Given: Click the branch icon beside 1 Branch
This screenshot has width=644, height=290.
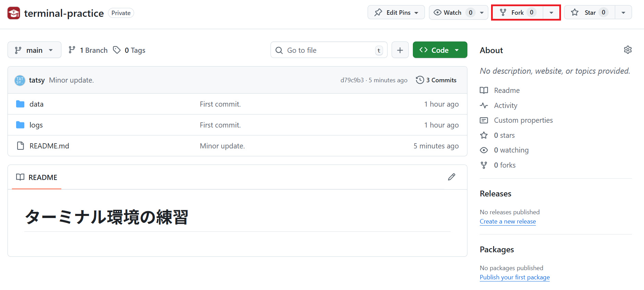Looking at the screenshot, I should pos(72,50).
